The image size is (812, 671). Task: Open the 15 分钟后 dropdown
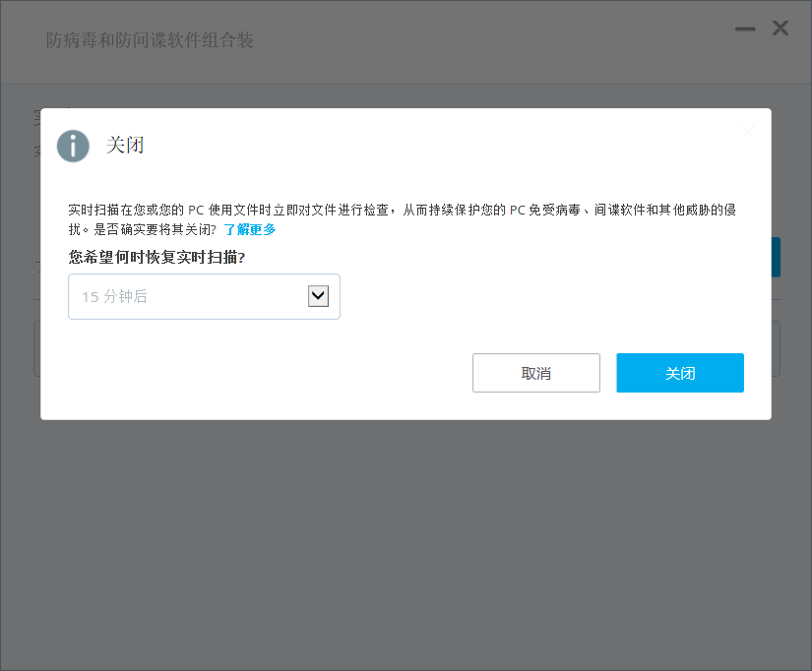pyautogui.click(x=204, y=296)
